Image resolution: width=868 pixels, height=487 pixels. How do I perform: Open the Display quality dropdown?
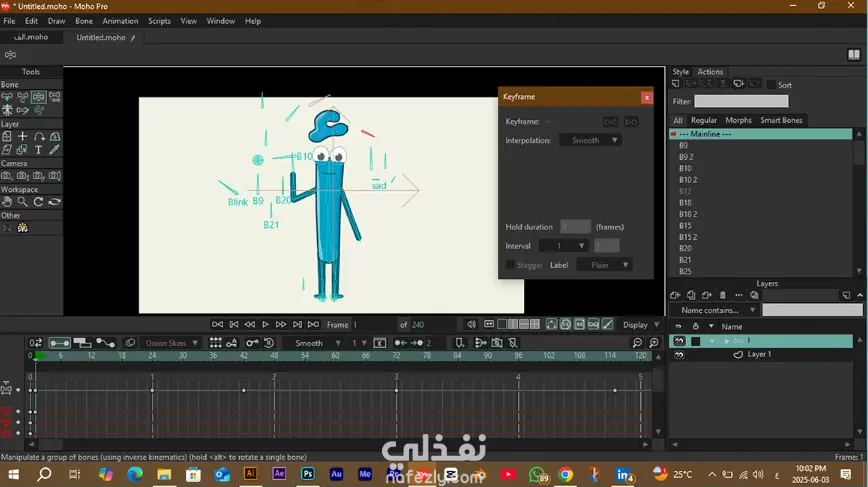point(641,325)
